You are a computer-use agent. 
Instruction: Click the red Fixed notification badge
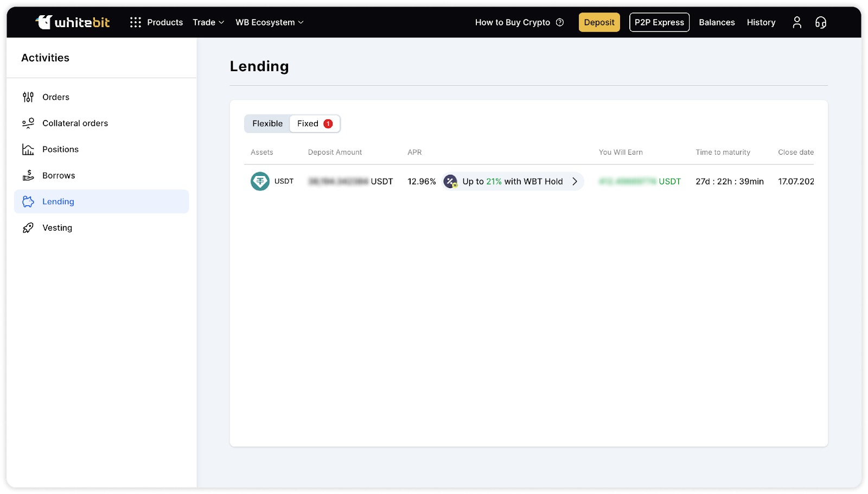point(328,124)
